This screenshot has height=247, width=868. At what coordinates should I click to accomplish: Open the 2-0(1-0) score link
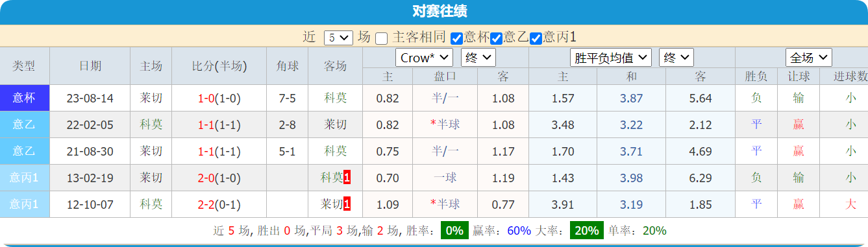tap(219, 178)
